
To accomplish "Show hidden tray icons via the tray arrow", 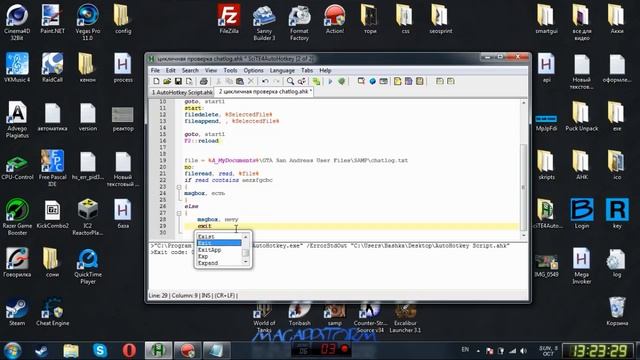I will 478,350.
